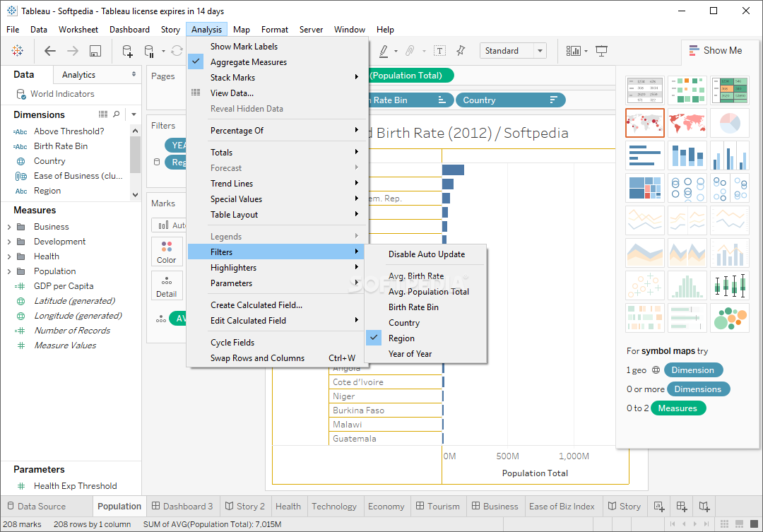Viewport: 763px width, 532px height.
Task: Toggle Aggregate Measures checked item
Action: (x=278, y=61)
